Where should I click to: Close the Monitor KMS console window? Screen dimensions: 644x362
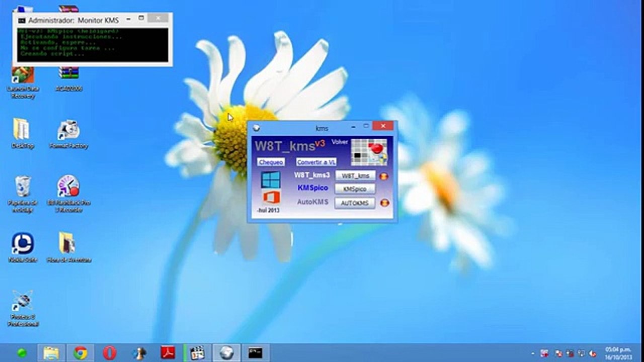coord(158,19)
